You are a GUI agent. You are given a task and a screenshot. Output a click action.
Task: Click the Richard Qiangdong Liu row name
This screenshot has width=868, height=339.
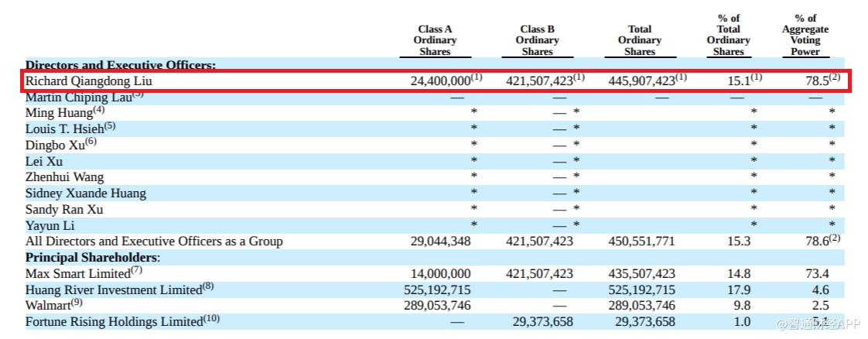[84, 80]
